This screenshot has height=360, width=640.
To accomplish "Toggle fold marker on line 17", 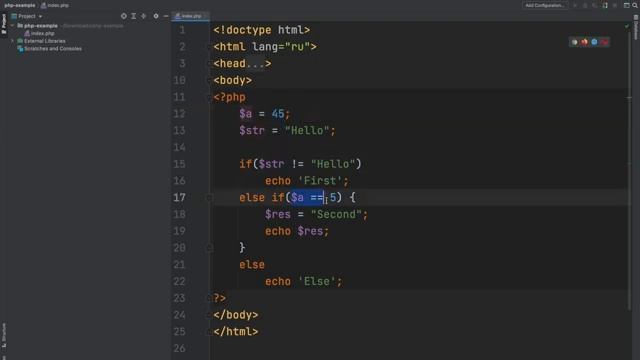I will [209, 198].
